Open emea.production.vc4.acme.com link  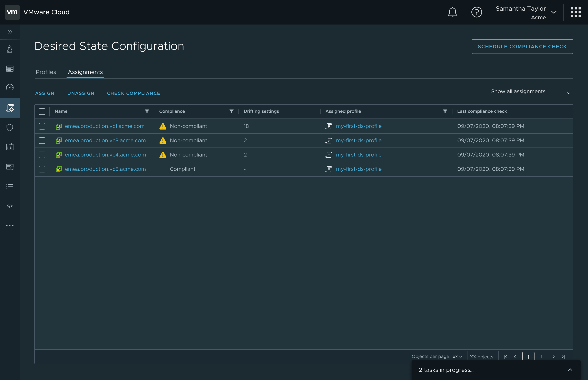point(105,155)
